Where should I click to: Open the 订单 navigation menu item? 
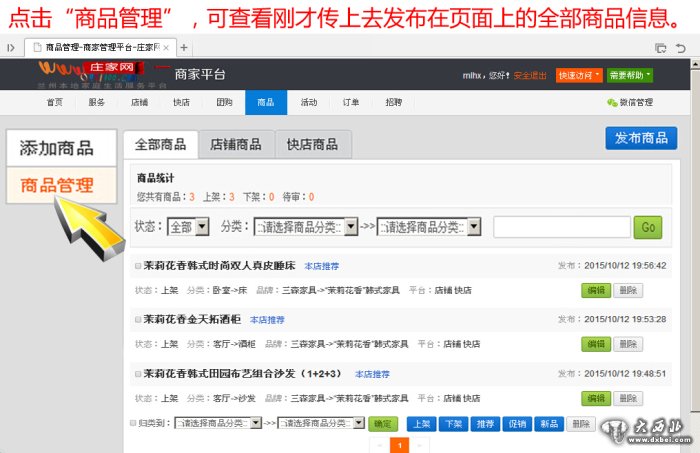click(351, 102)
